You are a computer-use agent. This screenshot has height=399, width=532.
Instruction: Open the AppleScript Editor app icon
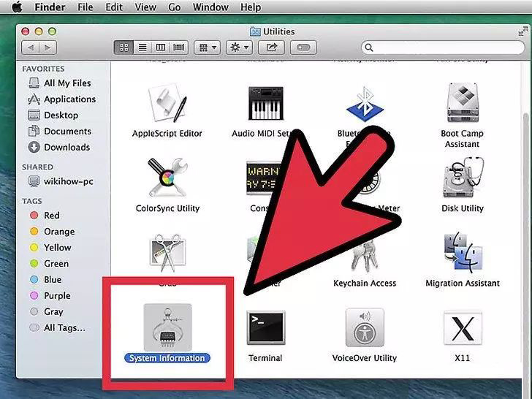point(167,104)
